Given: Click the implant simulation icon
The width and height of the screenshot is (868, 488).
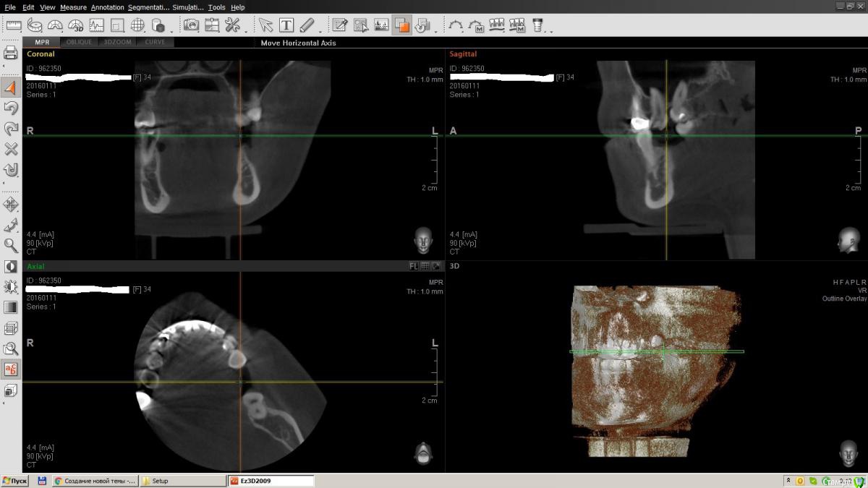Looking at the screenshot, I should [537, 25].
